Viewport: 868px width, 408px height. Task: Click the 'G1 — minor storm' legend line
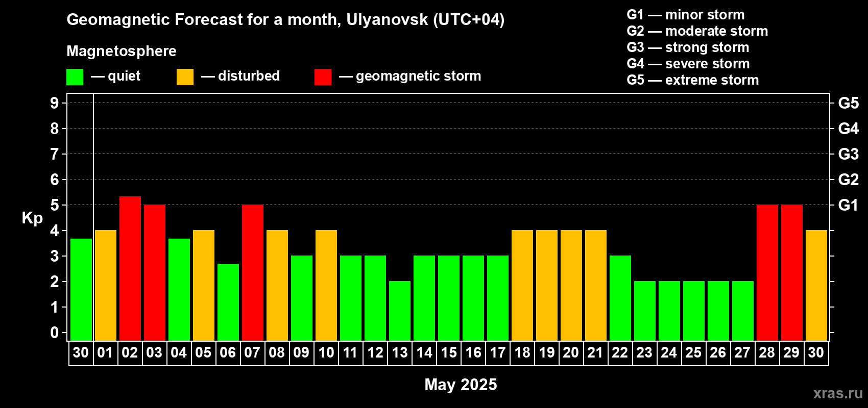point(685,15)
